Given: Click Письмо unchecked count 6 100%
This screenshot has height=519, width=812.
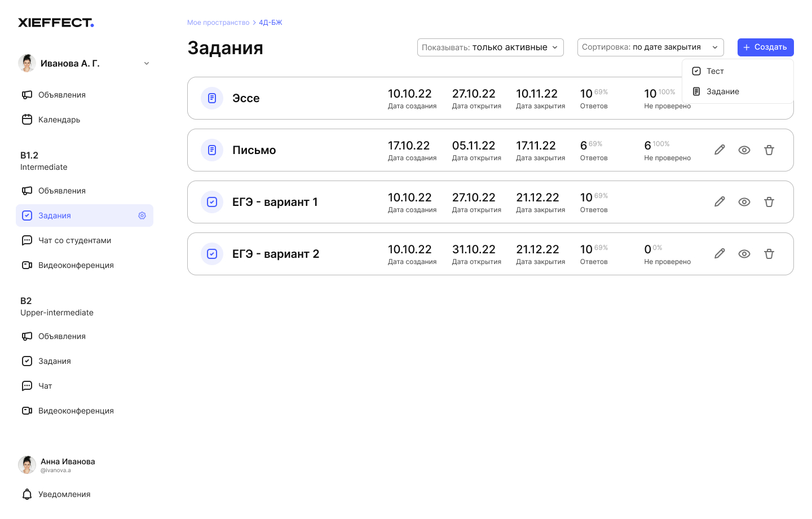Looking at the screenshot, I should 657,146.
